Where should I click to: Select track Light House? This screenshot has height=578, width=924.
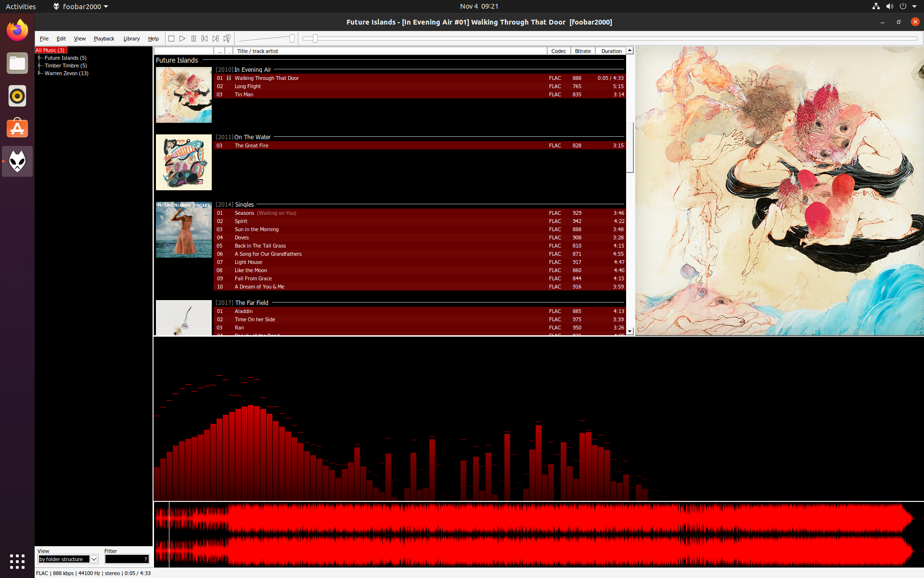pyautogui.click(x=420, y=262)
